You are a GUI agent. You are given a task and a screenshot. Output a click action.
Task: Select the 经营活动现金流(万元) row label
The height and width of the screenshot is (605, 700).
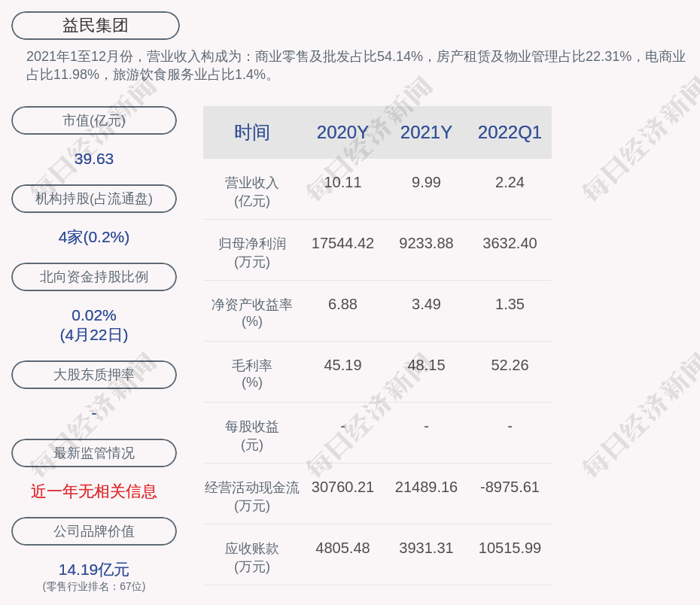tap(252, 497)
